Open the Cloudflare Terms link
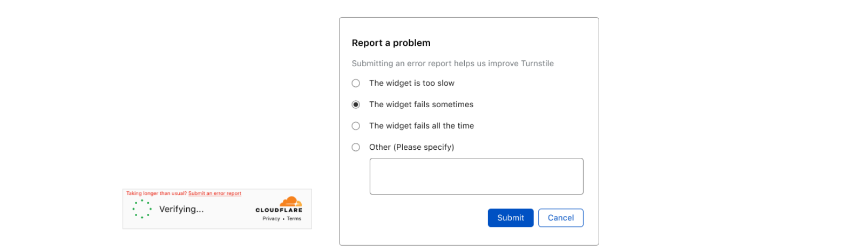The width and height of the screenshot is (868, 250). point(294,219)
